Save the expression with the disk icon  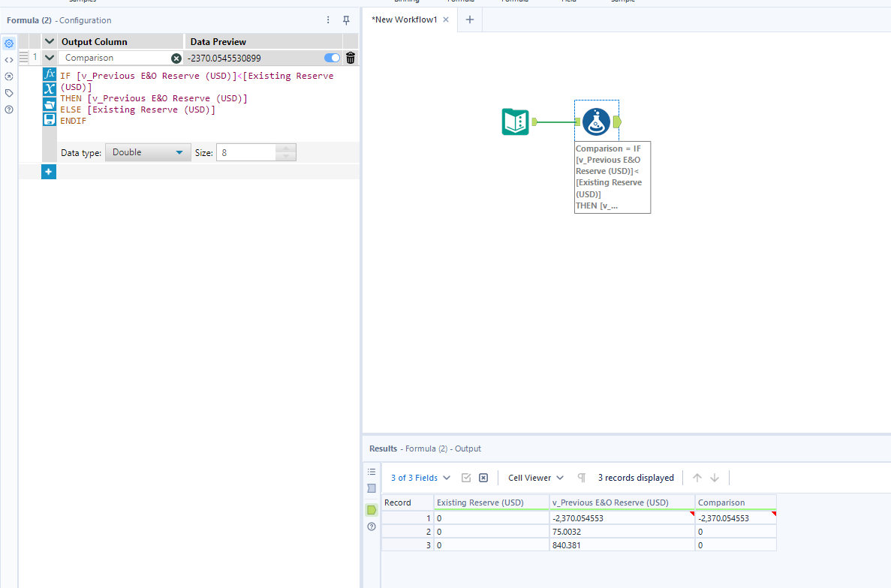pyautogui.click(x=49, y=119)
